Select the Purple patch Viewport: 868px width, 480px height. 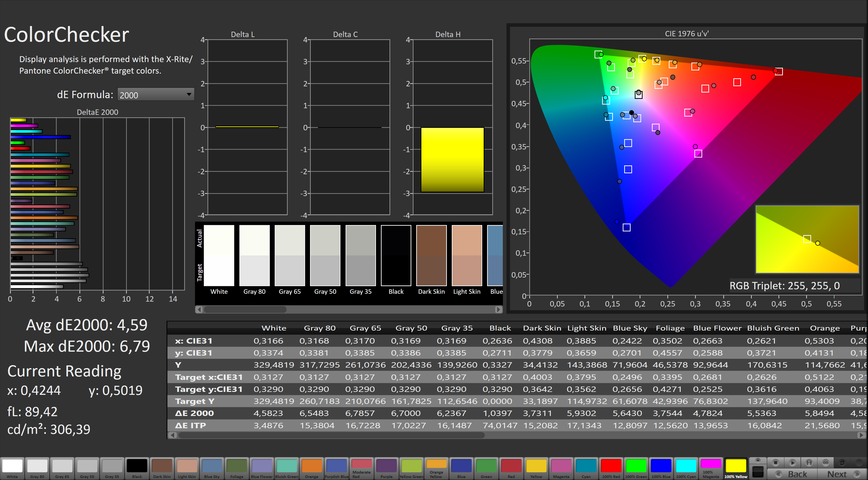(x=387, y=468)
